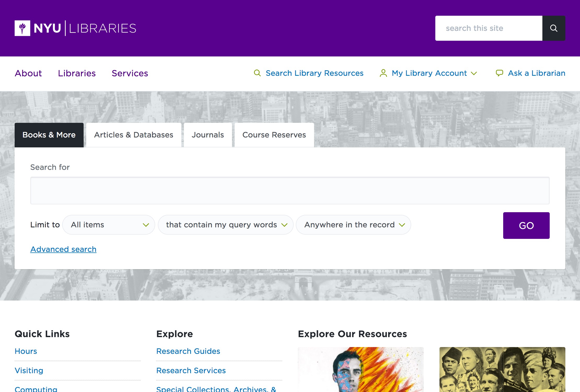Viewport: 580px width, 392px height.
Task: Open the Course Reserves tab
Action: coord(274,135)
